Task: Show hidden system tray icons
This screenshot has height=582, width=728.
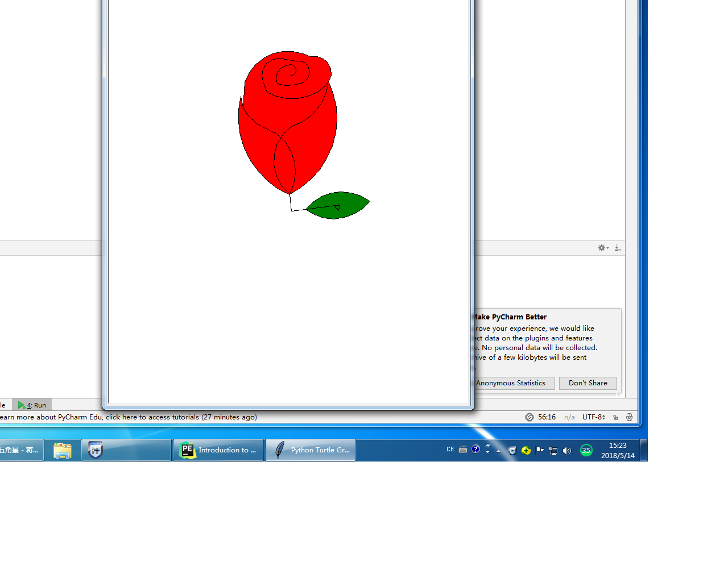Action: pyautogui.click(x=499, y=451)
